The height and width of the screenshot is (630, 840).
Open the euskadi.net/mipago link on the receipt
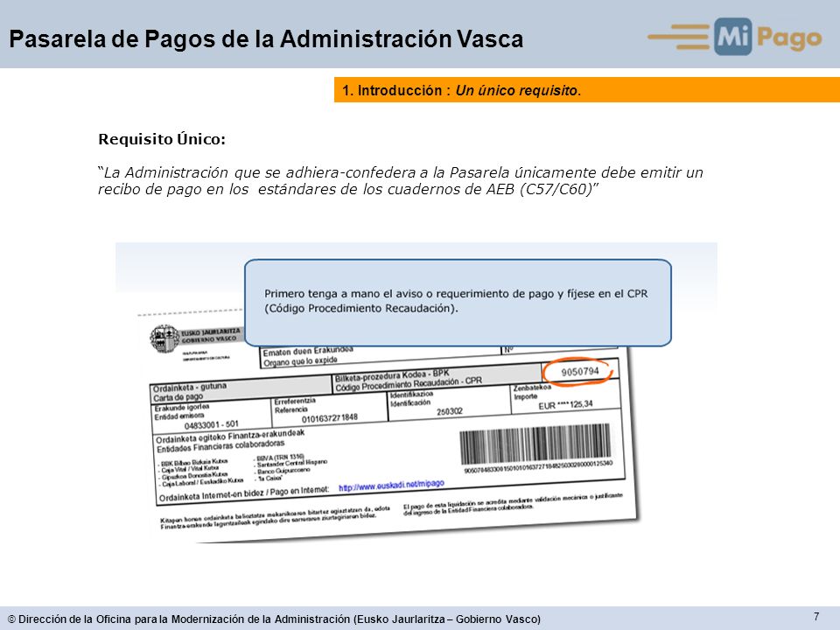(392, 485)
